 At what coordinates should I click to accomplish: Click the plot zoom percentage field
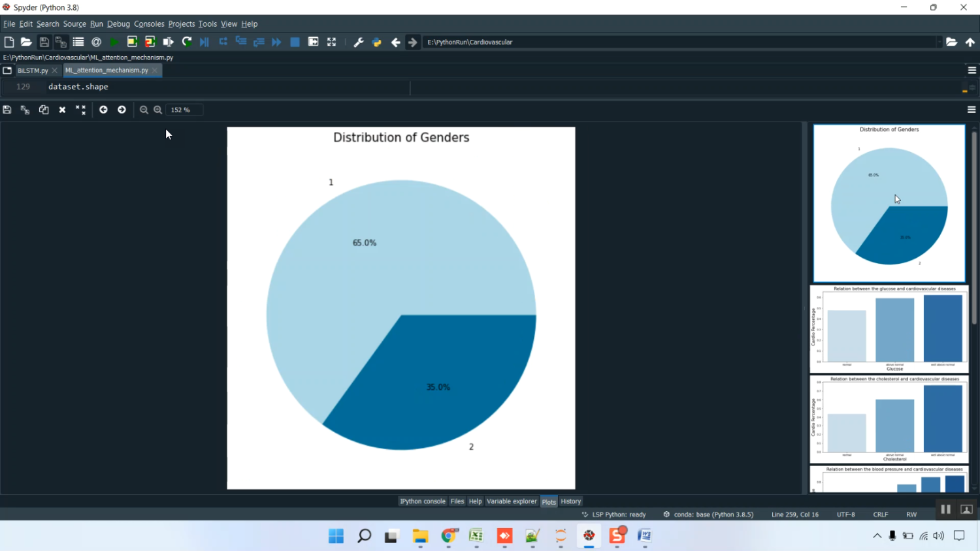coord(184,110)
